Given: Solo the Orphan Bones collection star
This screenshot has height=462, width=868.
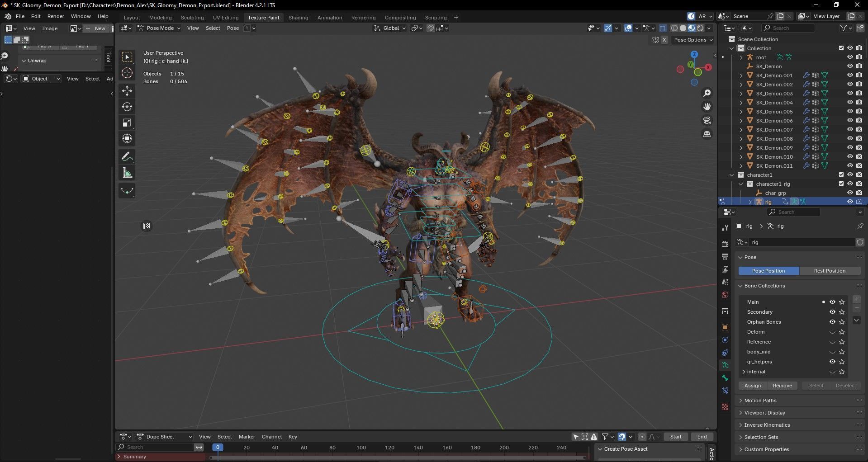Looking at the screenshot, I should (x=842, y=322).
